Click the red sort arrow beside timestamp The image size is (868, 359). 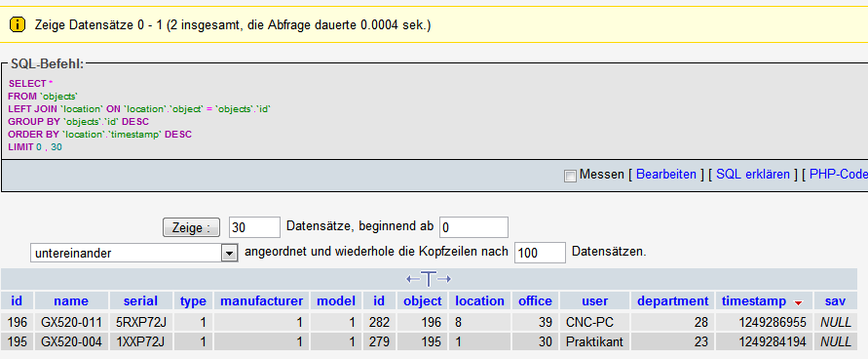coord(798,302)
